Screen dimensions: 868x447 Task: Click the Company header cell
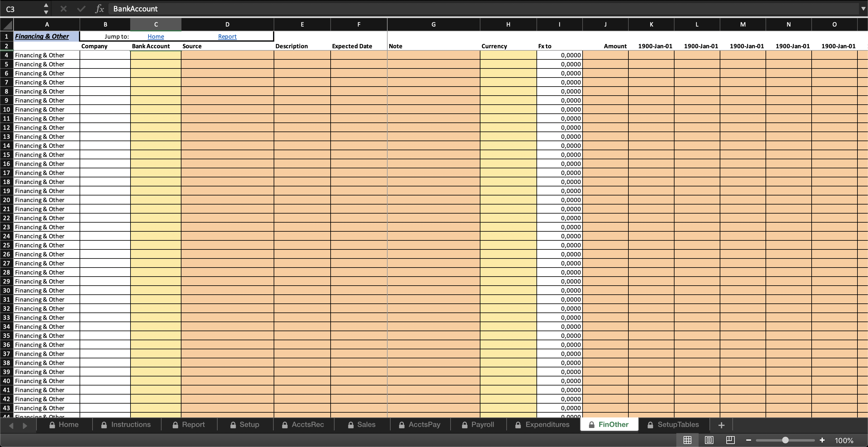pos(105,46)
